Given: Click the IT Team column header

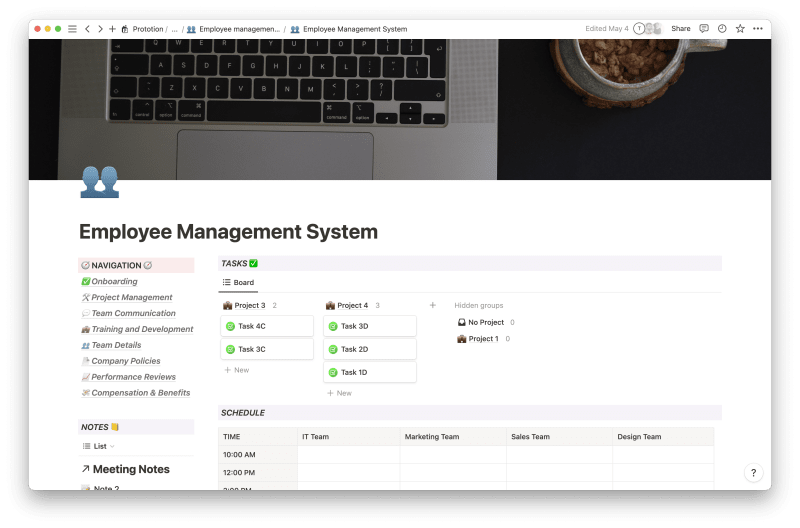Looking at the screenshot, I should (x=348, y=437).
